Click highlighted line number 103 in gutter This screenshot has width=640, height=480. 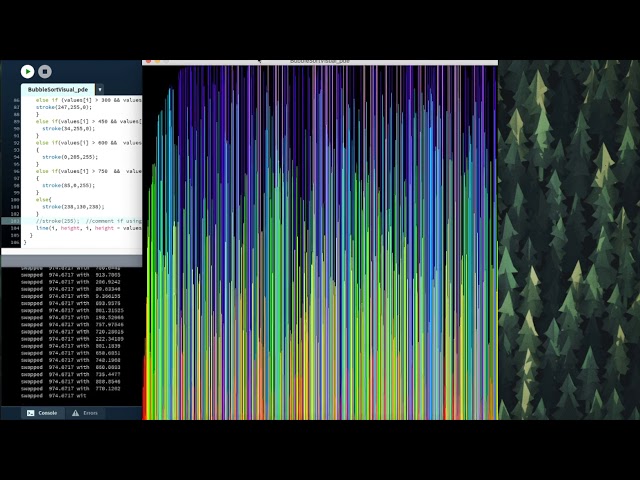pyautogui.click(x=15, y=221)
